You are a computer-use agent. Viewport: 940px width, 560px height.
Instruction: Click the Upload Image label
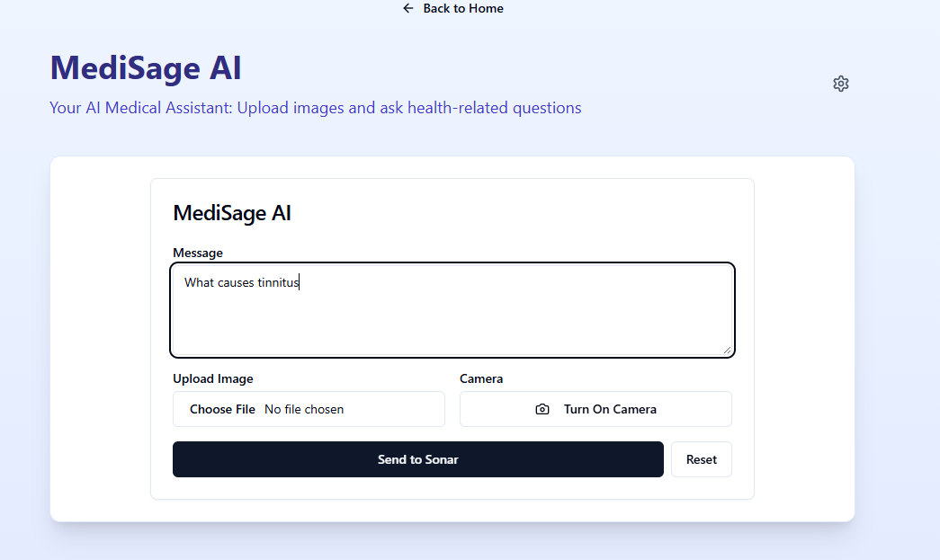coord(213,378)
